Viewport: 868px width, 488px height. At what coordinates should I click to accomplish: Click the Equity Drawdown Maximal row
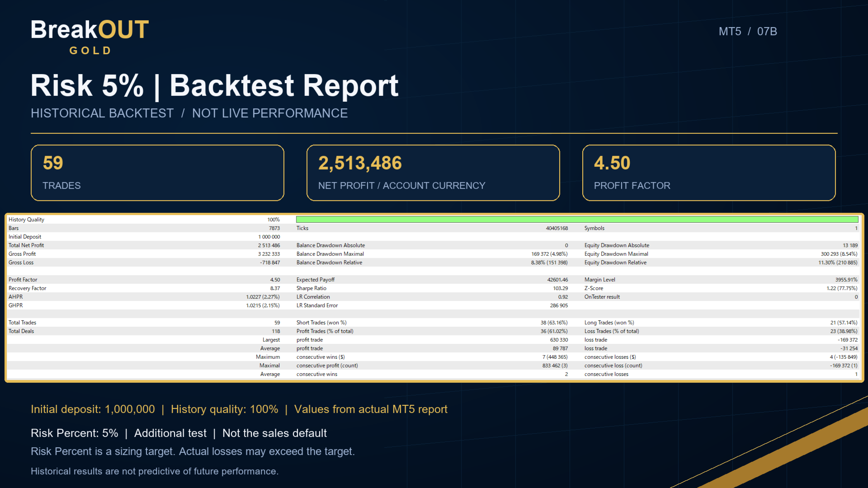click(x=721, y=254)
